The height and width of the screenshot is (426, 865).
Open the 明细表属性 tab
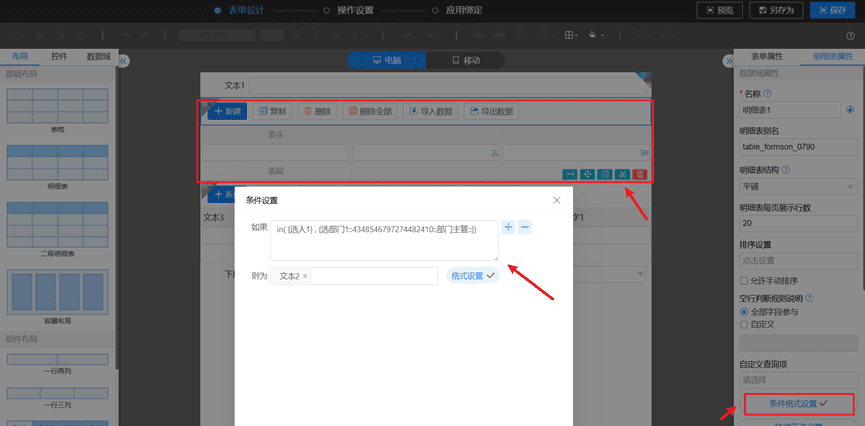tap(832, 56)
